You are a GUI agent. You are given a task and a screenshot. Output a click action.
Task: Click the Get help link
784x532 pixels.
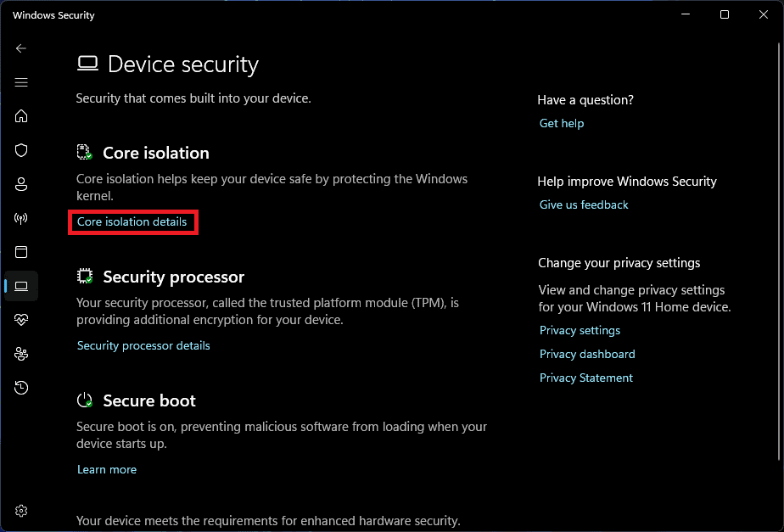pos(562,123)
